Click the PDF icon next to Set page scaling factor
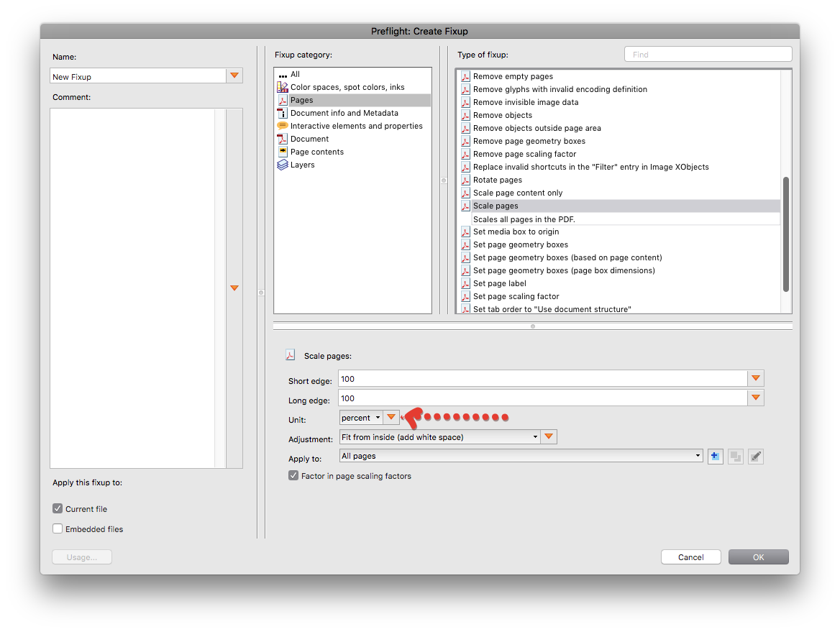Image resolution: width=840 pixels, height=632 pixels. coord(465,296)
